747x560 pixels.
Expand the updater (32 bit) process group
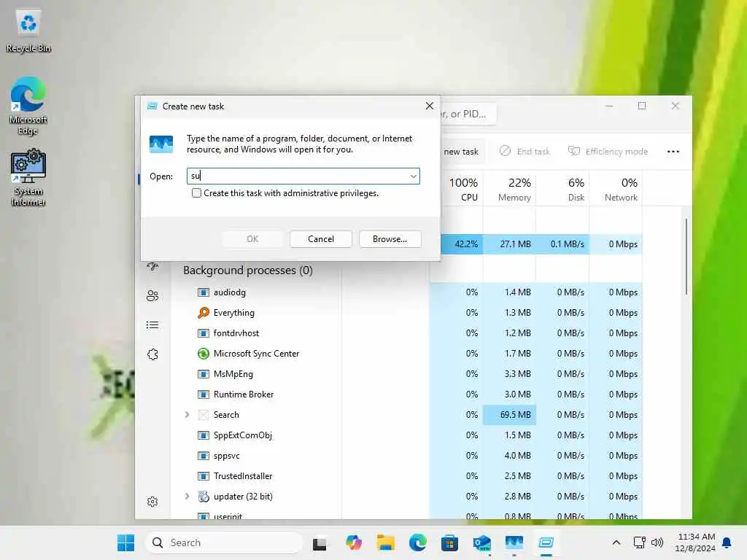(x=187, y=496)
